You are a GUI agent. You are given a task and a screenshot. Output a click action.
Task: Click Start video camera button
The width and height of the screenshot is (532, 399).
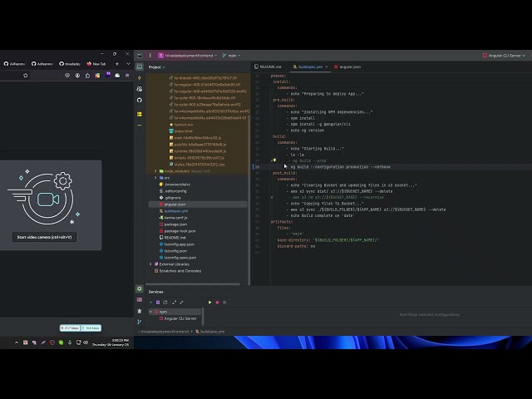tap(44, 237)
